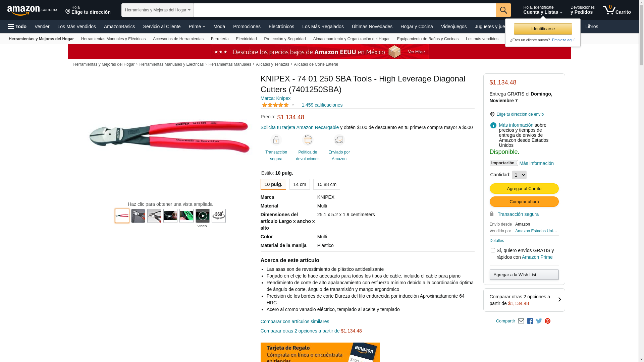Share product via email icon

pos(521,321)
